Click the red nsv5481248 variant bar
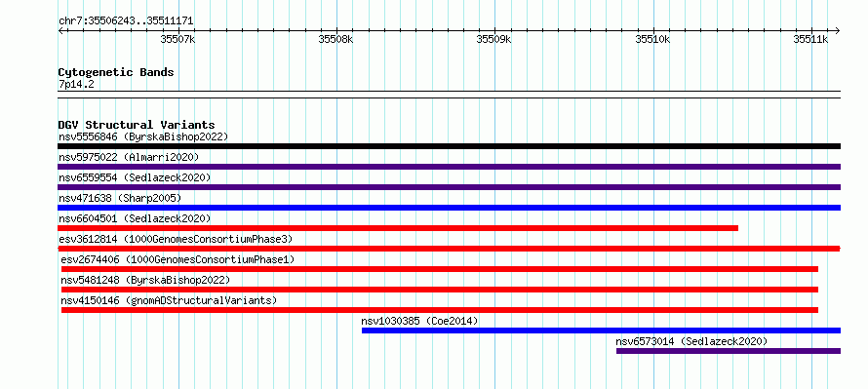The width and height of the screenshot is (868, 389). tap(440, 290)
